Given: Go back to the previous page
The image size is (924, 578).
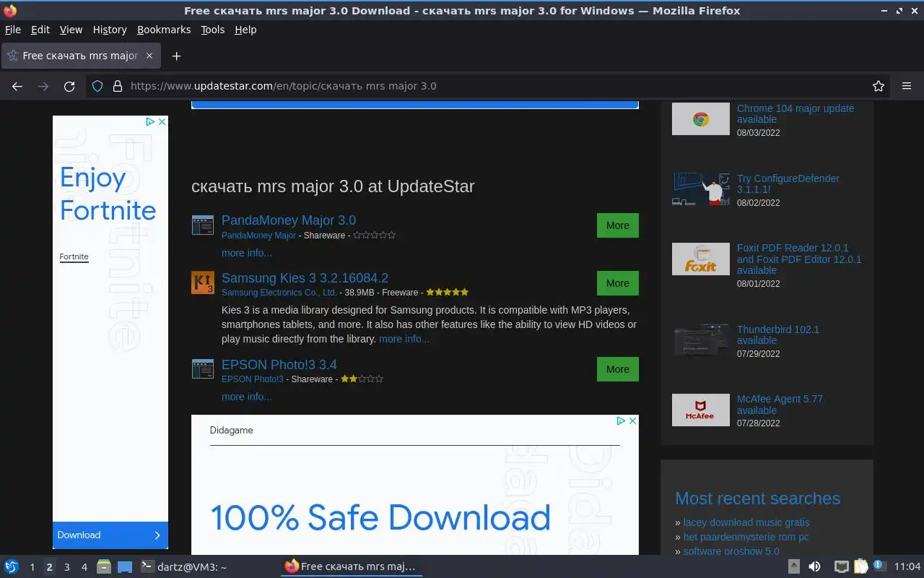Looking at the screenshot, I should click(x=17, y=86).
